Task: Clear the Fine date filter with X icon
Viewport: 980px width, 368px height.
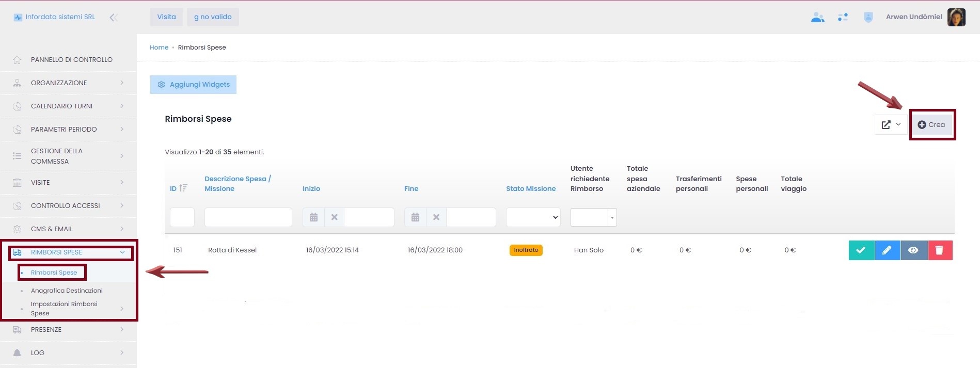Action: [436, 217]
